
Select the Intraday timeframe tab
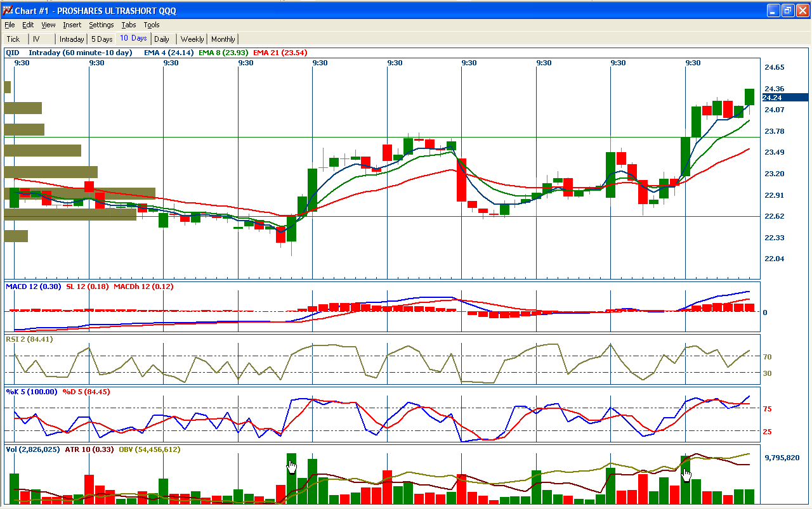click(72, 39)
